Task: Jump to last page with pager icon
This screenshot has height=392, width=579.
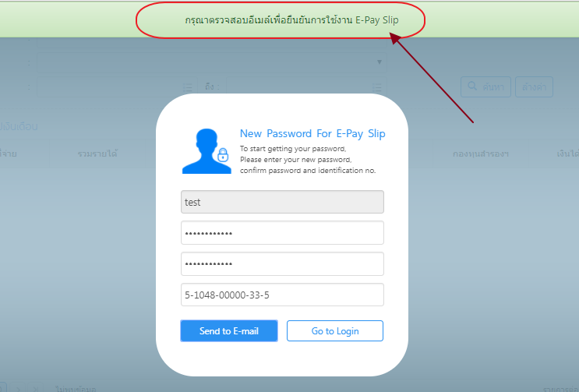Action: tap(35, 389)
